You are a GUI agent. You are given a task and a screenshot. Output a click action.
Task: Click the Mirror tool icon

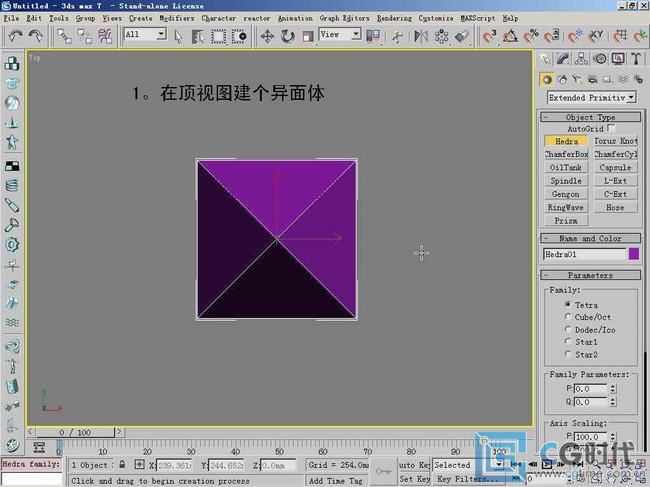[419, 36]
